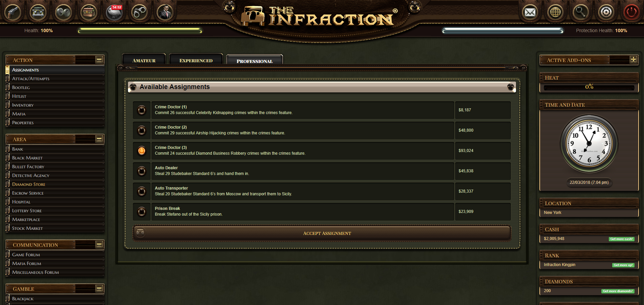This screenshot has height=305, width=644.
Task: Open the mobster profile portrait icon
Action: (165, 13)
